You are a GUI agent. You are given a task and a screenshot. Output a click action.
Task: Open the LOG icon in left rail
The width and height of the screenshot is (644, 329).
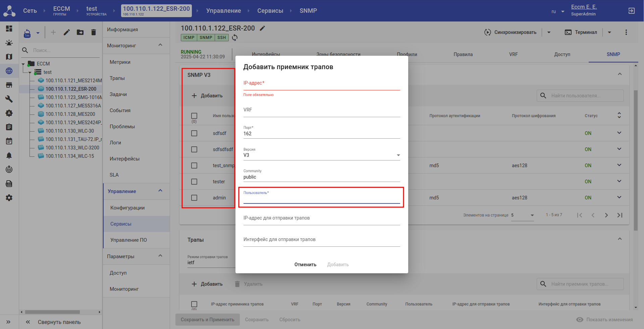[9, 184]
